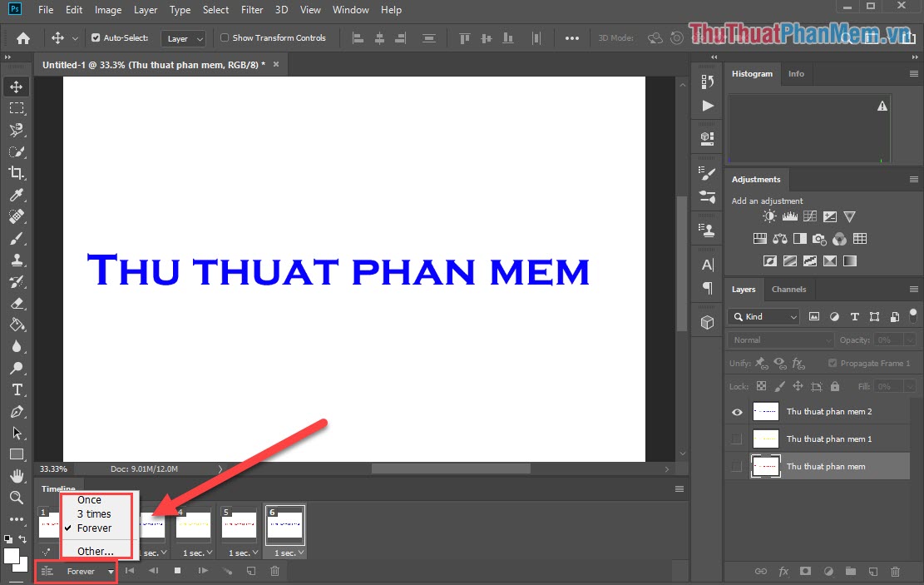Select the Crop tool
This screenshot has height=585, width=924.
17,173
